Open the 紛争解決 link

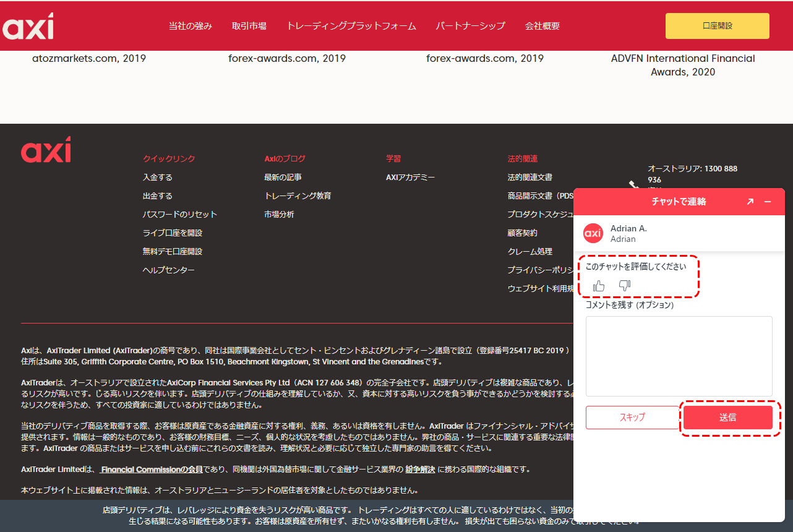pyautogui.click(x=420, y=470)
